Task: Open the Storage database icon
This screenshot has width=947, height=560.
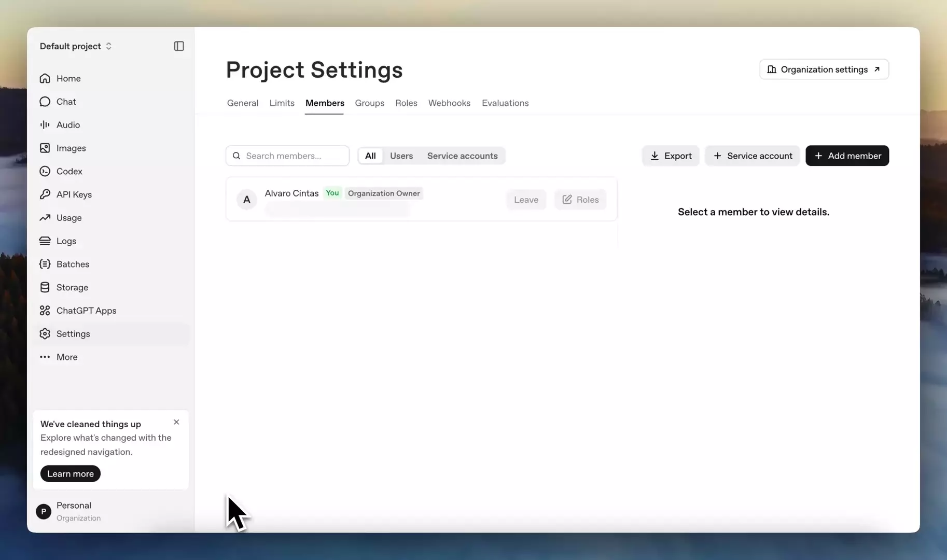Action: pos(45,287)
